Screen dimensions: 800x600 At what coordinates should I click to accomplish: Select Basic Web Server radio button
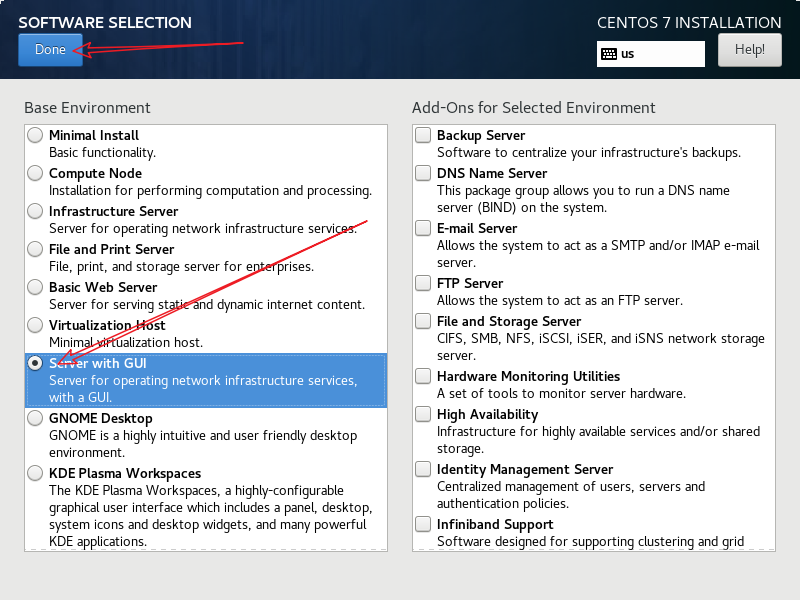(x=35, y=287)
